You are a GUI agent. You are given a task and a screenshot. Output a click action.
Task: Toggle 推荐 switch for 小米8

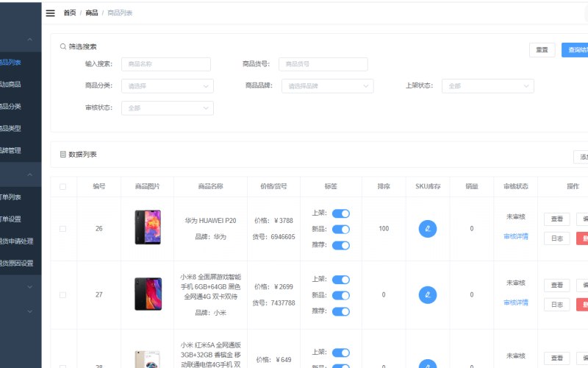pyautogui.click(x=341, y=311)
